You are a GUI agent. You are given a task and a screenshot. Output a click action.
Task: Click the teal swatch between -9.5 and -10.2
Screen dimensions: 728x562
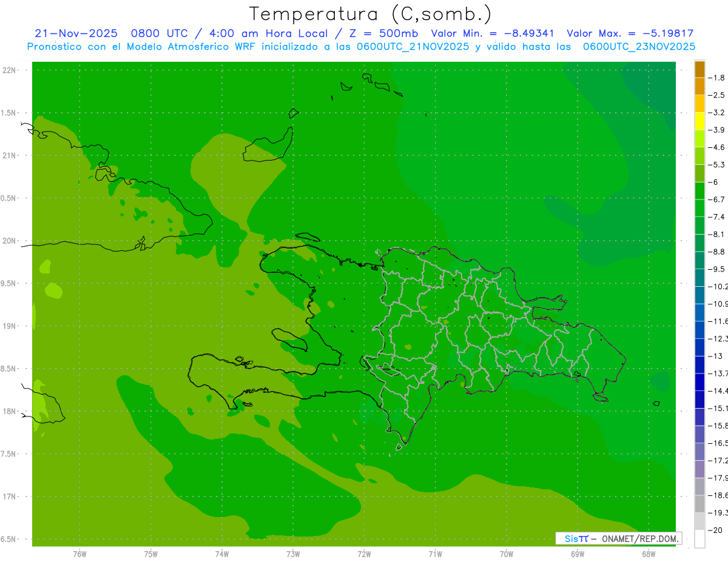(x=699, y=278)
